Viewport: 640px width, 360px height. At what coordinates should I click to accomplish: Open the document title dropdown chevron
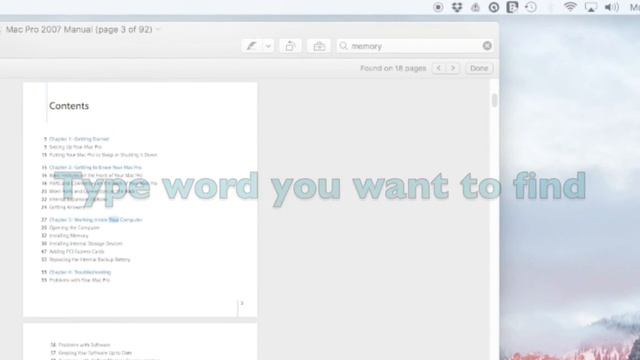[158, 29]
